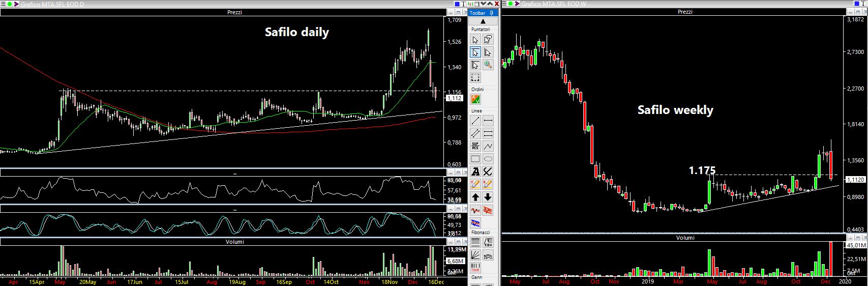Click the purple arrow on daily chart title
The image size is (868, 286).
tap(16, 4)
